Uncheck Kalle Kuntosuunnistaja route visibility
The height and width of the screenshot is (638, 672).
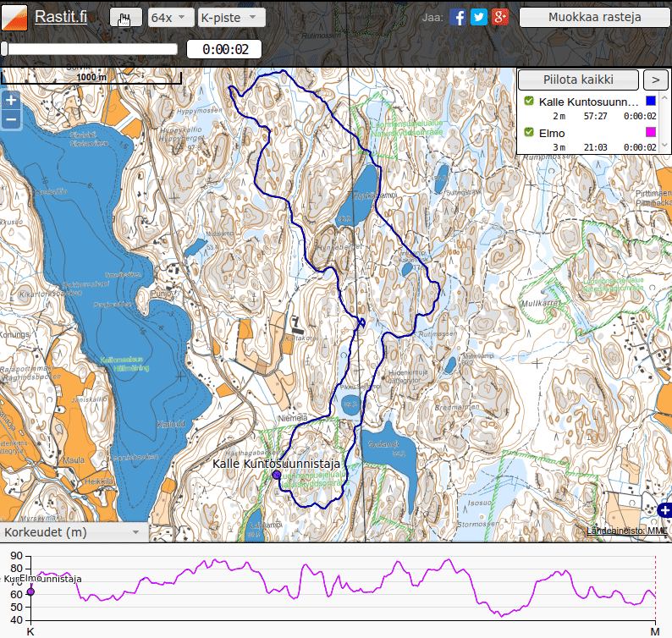(x=529, y=102)
